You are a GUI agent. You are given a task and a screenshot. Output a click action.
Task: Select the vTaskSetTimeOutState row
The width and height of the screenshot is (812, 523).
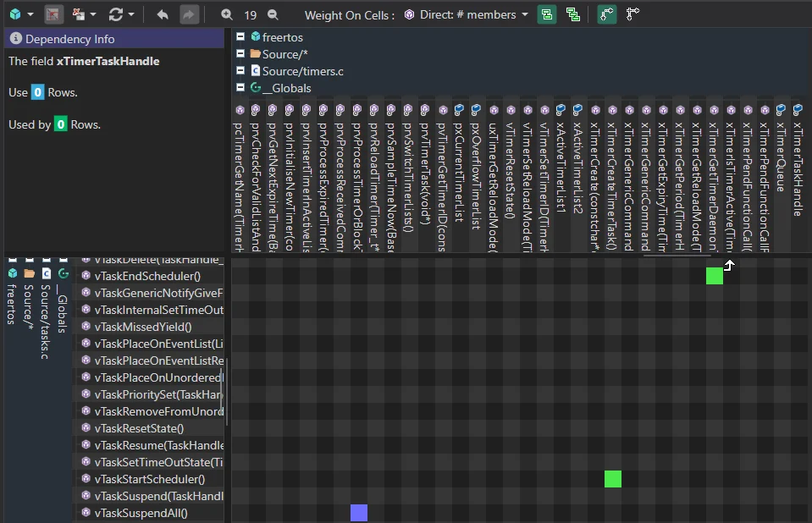tap(150, 462)
